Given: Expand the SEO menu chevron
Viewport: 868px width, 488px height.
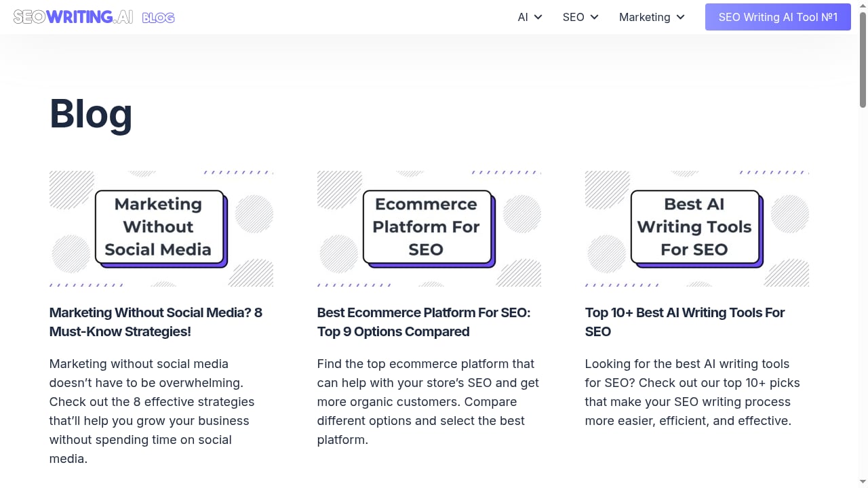Looking at the screenshot, I should pyautogui.click(x=595, y=17).
